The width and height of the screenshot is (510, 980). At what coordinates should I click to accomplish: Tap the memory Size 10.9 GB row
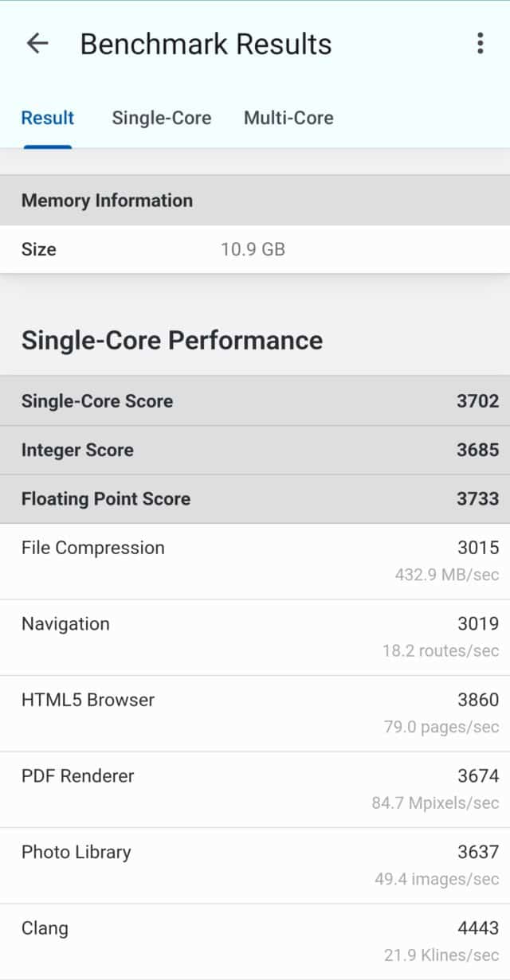[x=255, y=249]
